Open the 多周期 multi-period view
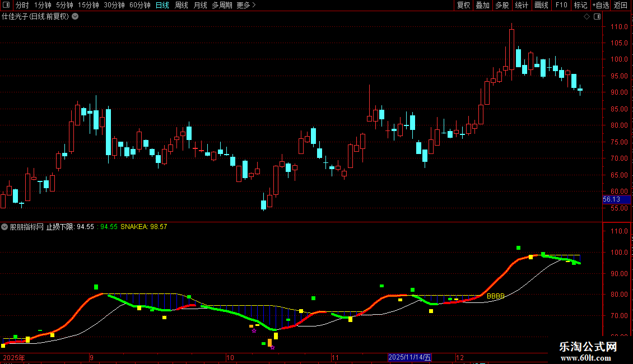633x364 pixels. click(222, 5)
